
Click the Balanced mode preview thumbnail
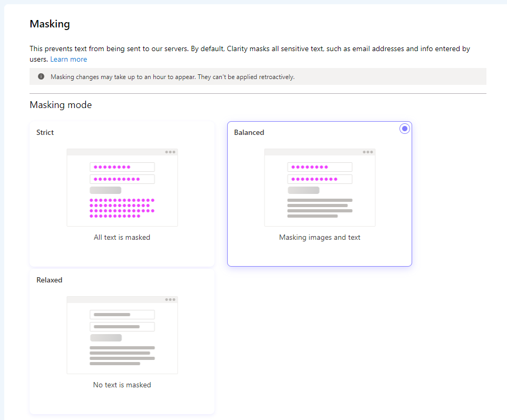coord(320,188)
